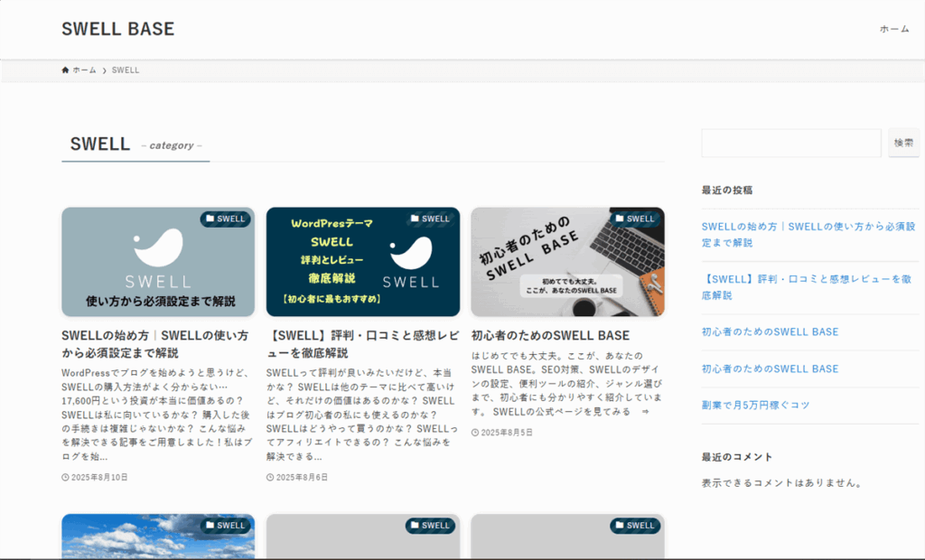This screenshot has width=925, height=560.
Task: Click the 検索 search button
Action: [x=903, y=143]
